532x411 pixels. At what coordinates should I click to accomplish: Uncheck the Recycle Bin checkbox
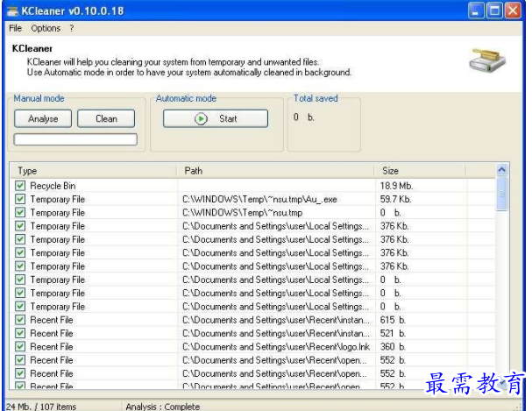(x=20, y=186)
